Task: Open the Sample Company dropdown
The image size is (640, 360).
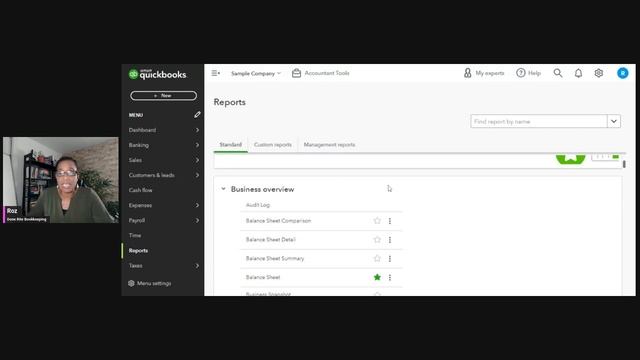Action: click(x=256, y=73)
